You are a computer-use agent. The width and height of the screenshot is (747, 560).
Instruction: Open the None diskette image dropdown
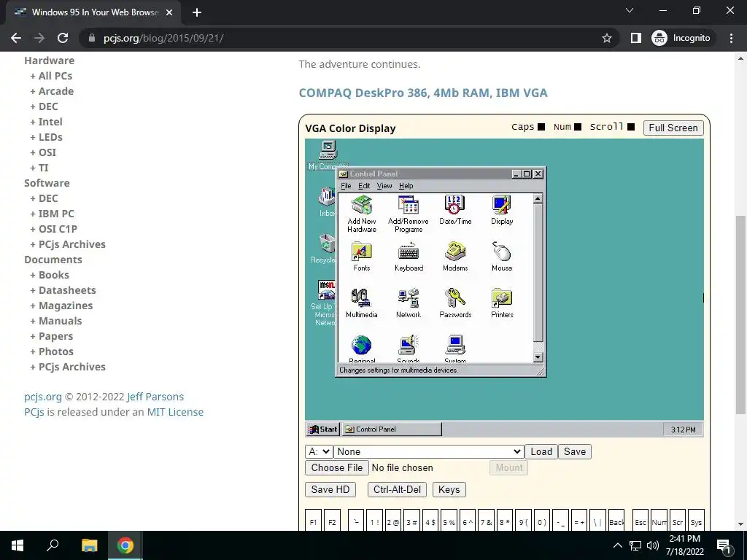coord(429,451)
